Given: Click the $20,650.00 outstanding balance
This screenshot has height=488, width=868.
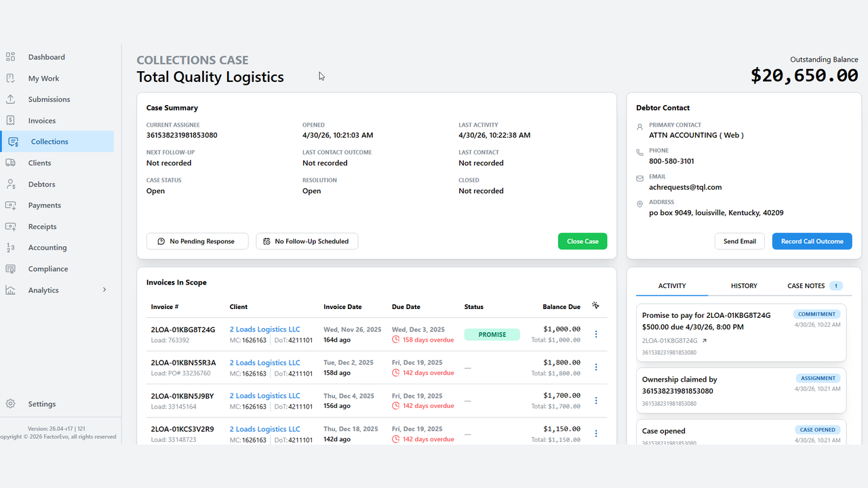Looking at the screenshot, I should coord(804,75).
